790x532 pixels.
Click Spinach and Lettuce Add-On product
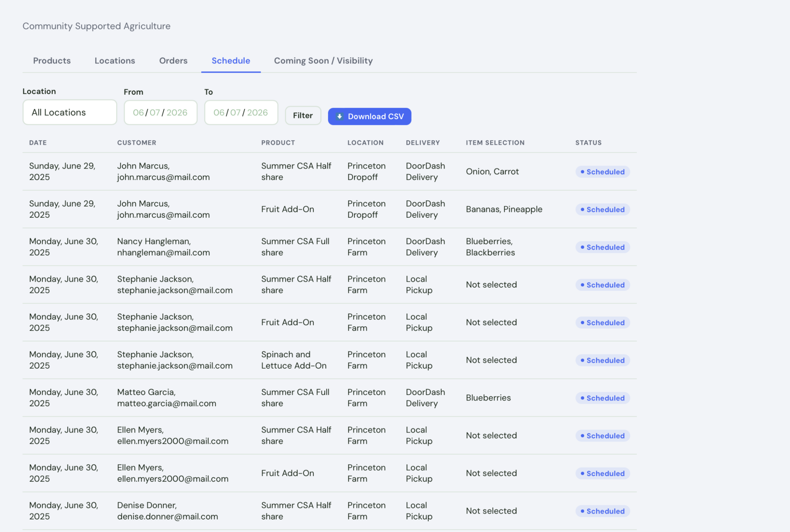[x=294, y=360]
